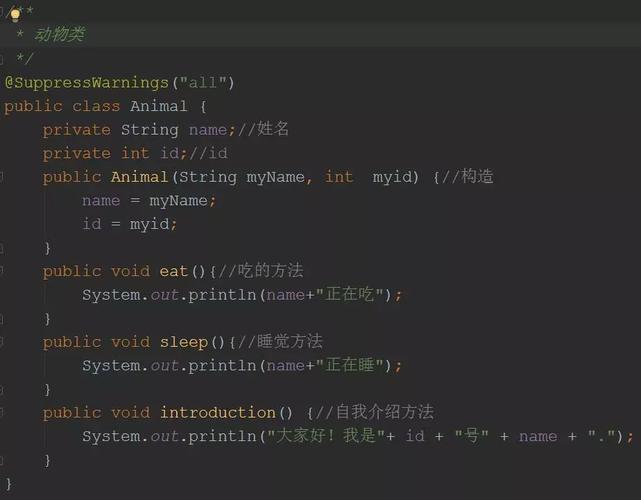Click the "号" string literal

472,435
